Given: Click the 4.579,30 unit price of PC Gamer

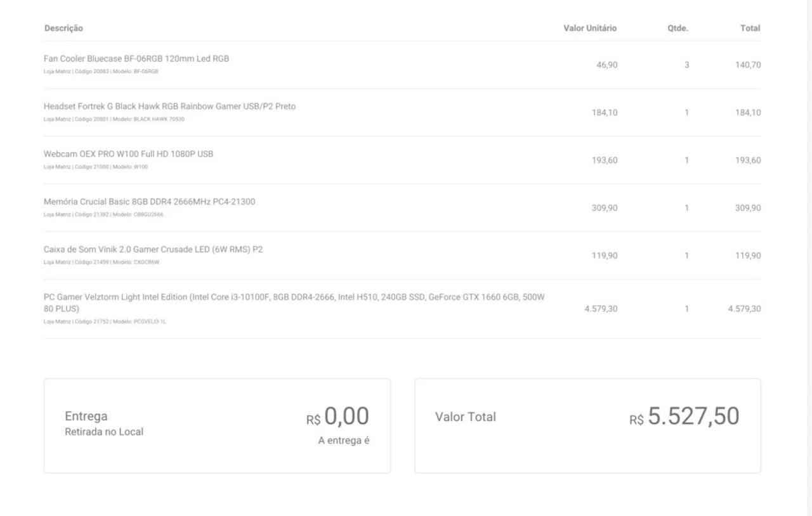Looking at the screenshot, I should 601,309.
